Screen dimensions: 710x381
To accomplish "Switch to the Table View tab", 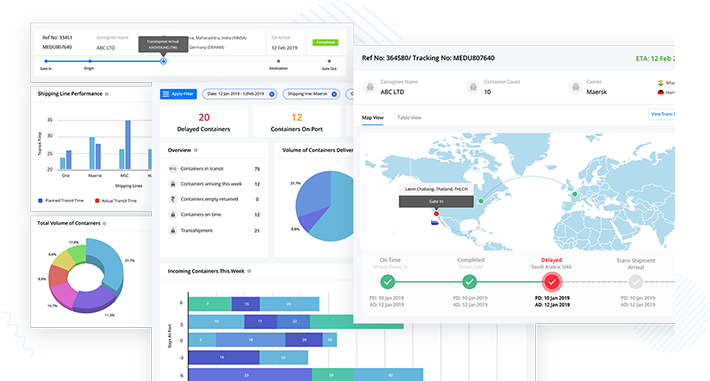I will (x=409, y=118).
